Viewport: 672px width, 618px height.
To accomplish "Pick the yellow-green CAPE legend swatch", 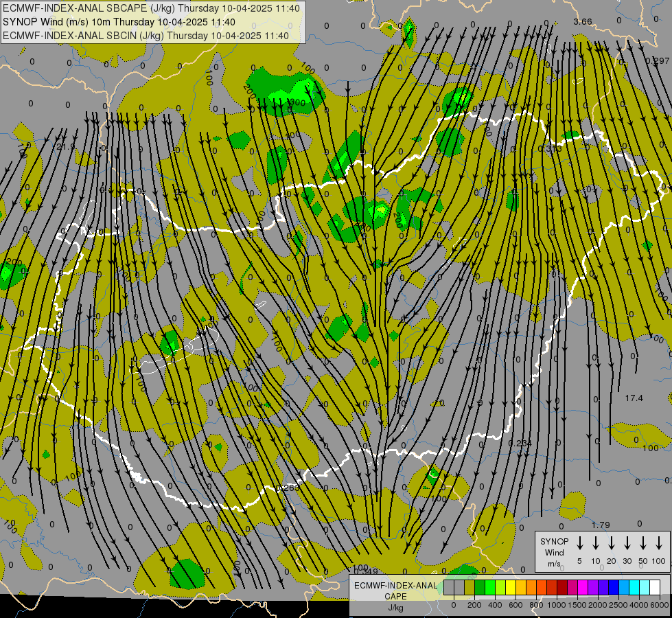I will (x=500, y=587).
